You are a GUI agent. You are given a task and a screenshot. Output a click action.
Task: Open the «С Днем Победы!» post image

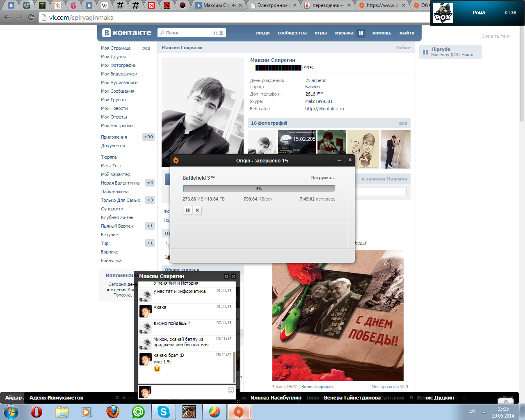tap(338, 315)
